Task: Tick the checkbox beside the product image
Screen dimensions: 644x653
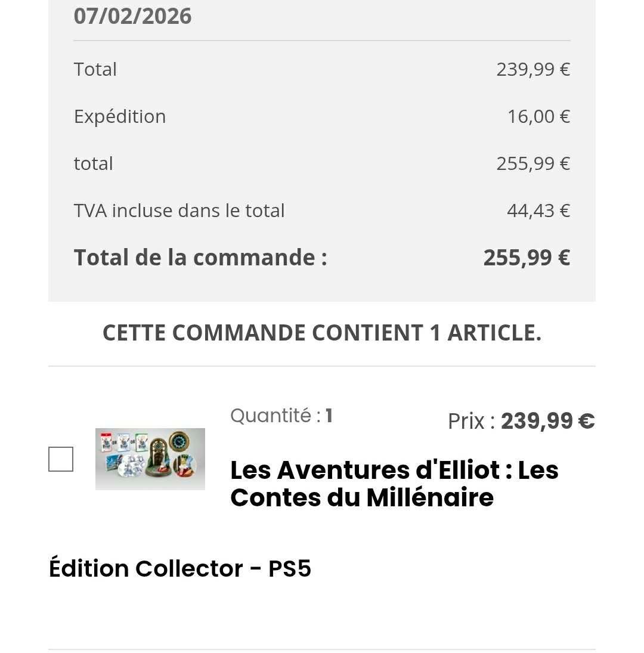Action: tap(61, 459)
